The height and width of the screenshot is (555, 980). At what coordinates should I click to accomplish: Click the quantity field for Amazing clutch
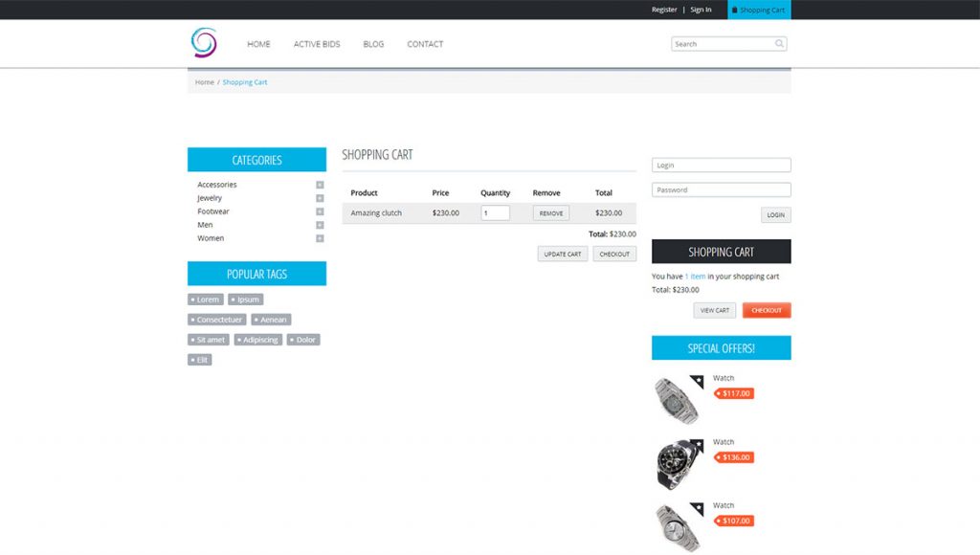tap(495, 213)
